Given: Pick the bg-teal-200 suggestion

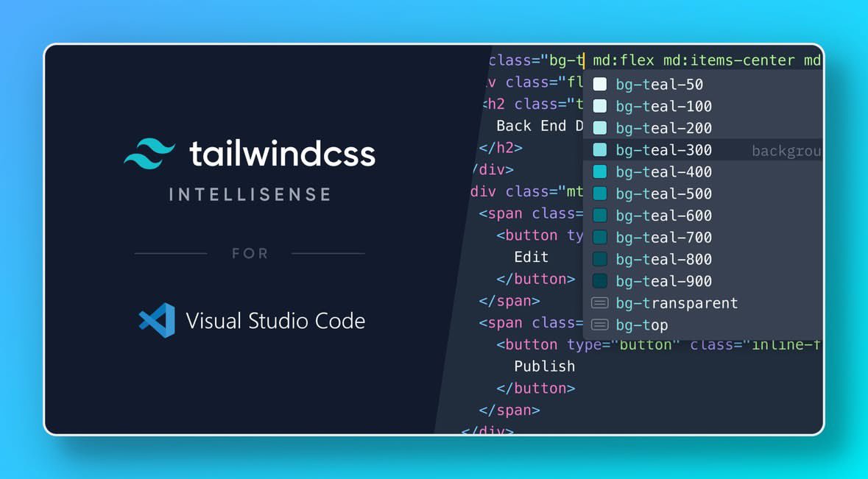Looking at the screenshot, I should pos(703,128).
